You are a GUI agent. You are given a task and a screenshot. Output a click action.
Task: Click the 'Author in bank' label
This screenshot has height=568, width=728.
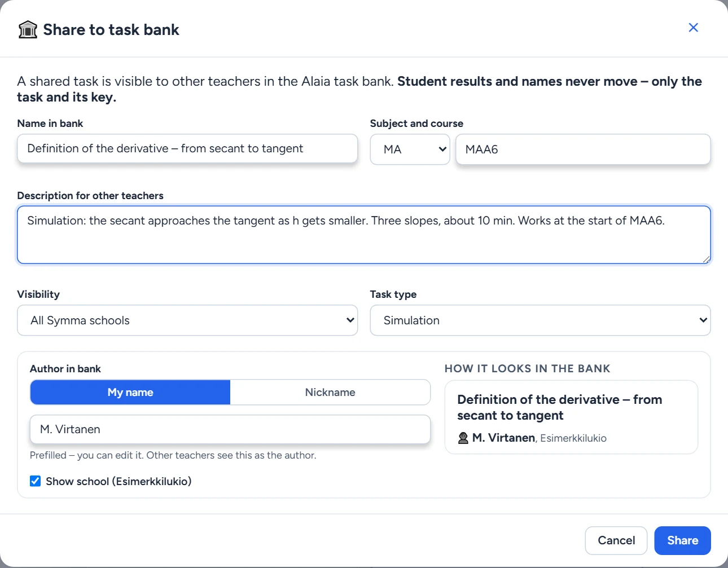pyautogui.click(x=65, y=369)
